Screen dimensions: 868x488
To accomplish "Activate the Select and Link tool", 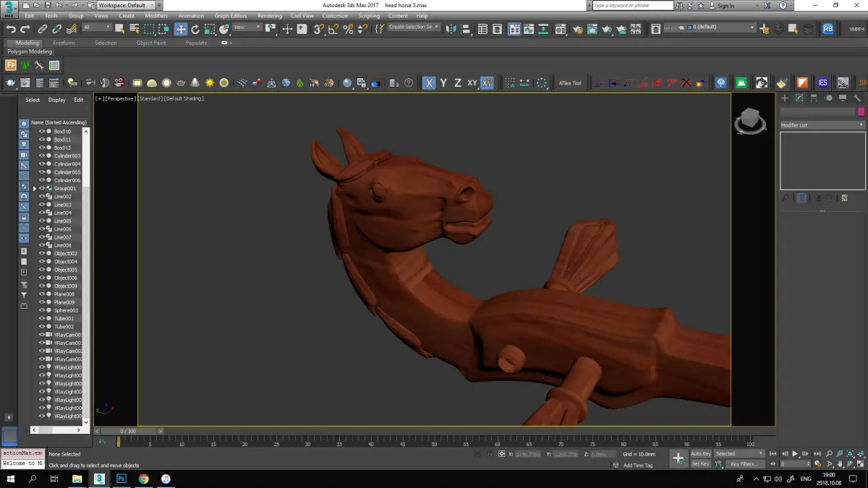I will pyautogui.click(x=42, y=29).
